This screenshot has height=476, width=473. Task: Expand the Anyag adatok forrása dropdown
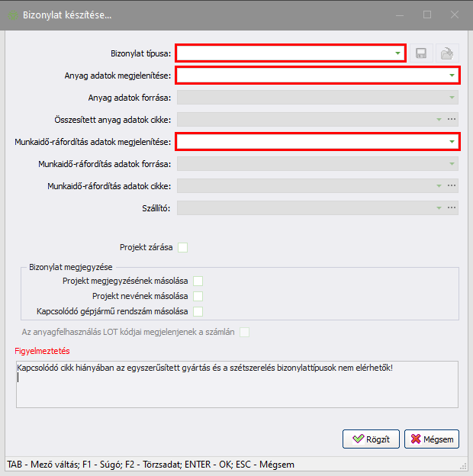click(452, 97)
